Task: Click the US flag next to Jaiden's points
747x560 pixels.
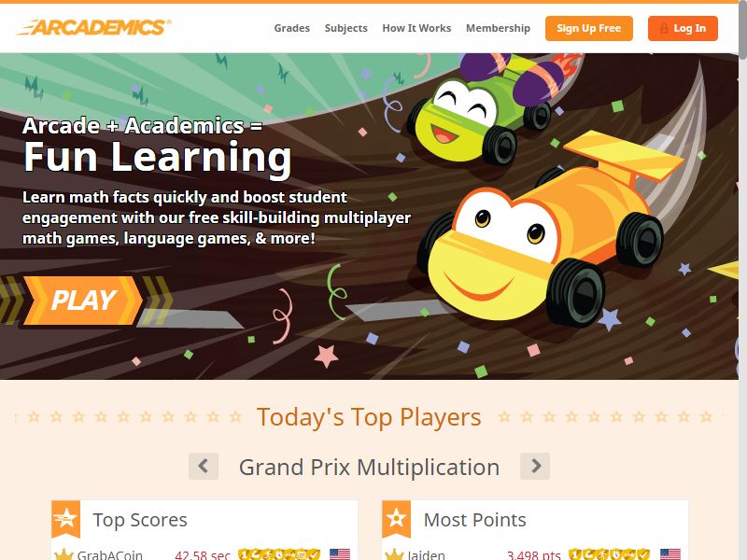Action: [x=670, y=554]
